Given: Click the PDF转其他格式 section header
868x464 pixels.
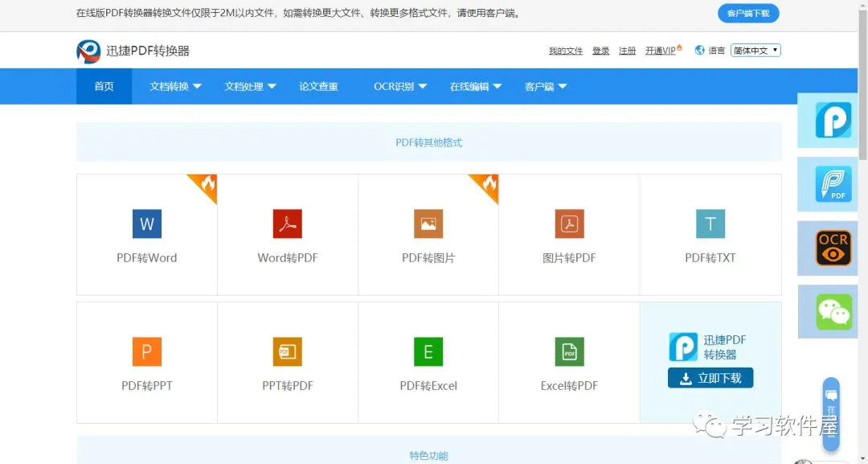Looking at the screenshot, I should click(429, 143).
